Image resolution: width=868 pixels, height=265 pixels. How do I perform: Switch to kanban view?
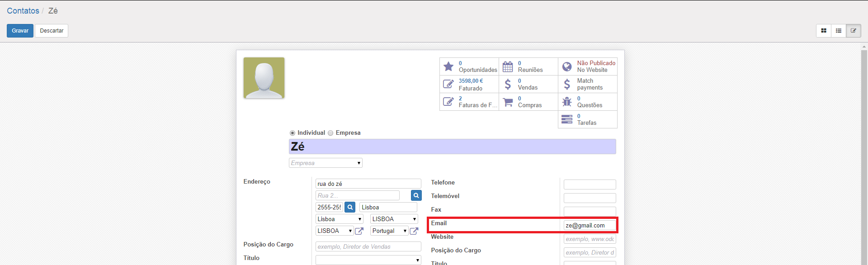[824, 31]
